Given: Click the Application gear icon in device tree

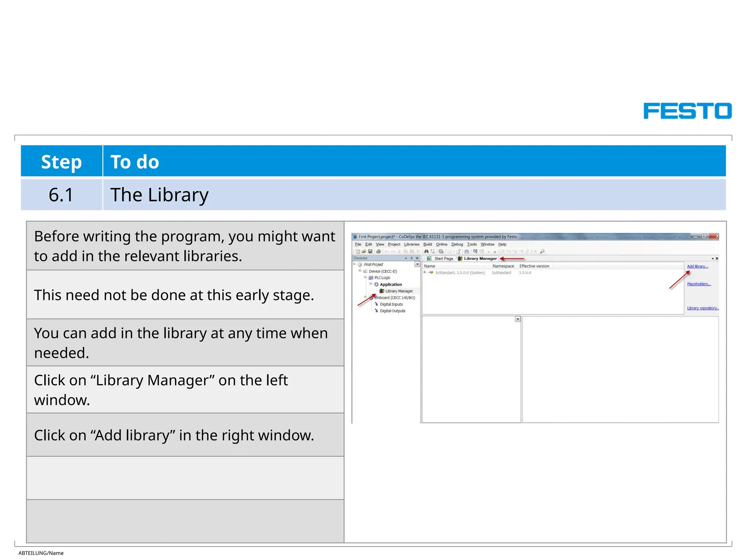Looking at the screenshot, I should tap(376, 284).
